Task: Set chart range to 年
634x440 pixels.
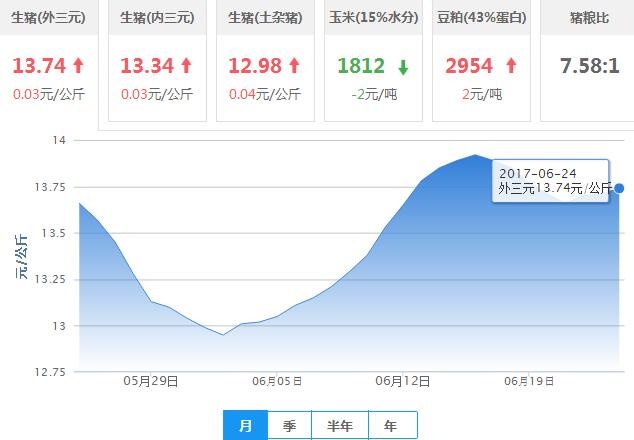Action: coord(392,425)
